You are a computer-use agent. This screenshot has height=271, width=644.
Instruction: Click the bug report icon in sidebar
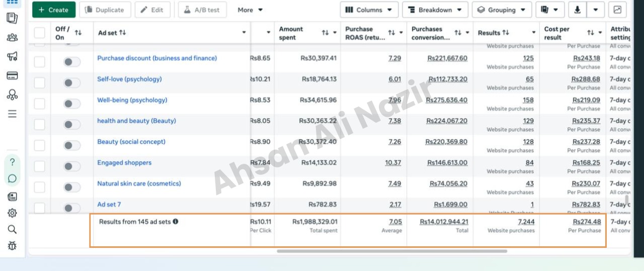12,246
